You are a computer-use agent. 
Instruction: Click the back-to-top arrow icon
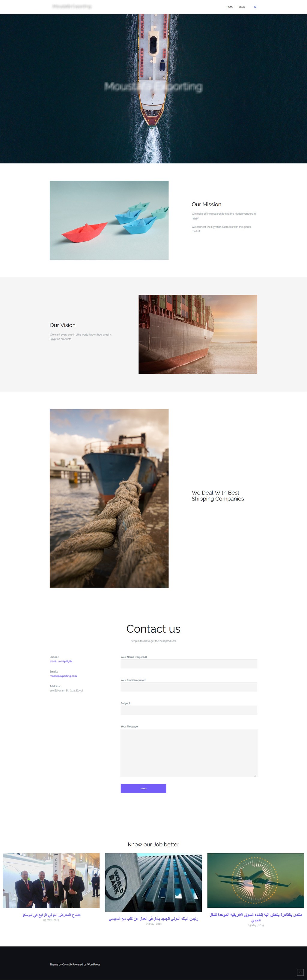click(300, 972)
